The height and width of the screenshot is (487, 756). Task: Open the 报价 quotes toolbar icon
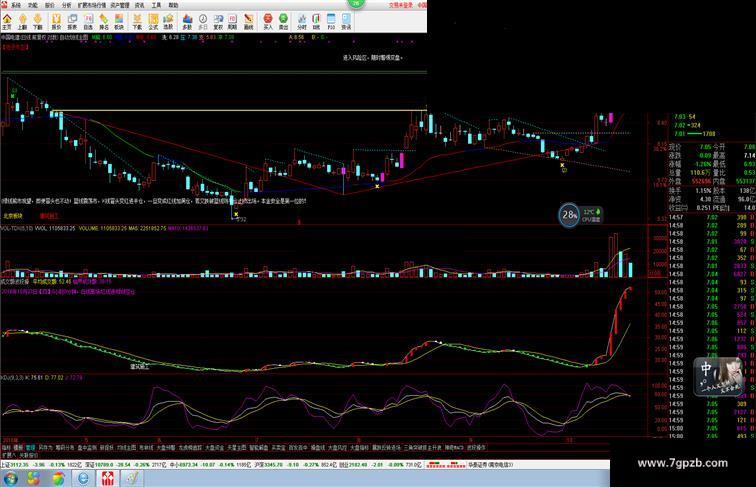coord(56,21)
